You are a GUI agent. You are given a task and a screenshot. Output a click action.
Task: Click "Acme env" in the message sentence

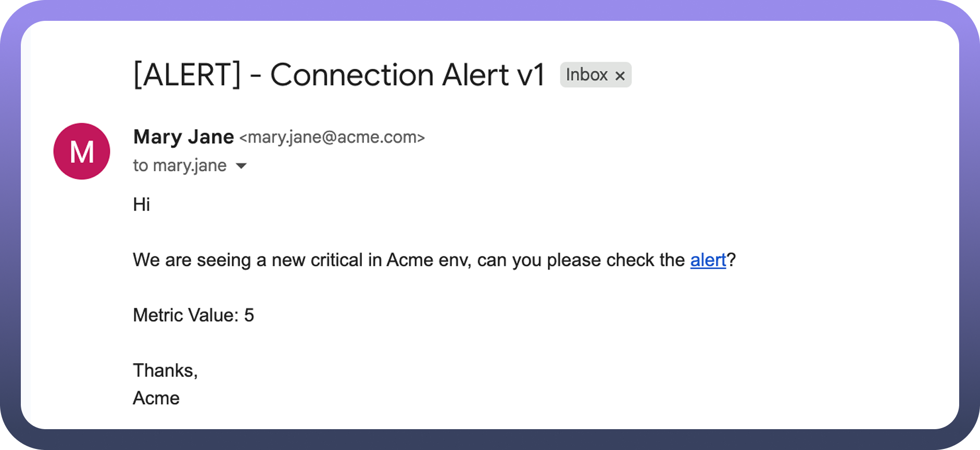coord(428,260)
